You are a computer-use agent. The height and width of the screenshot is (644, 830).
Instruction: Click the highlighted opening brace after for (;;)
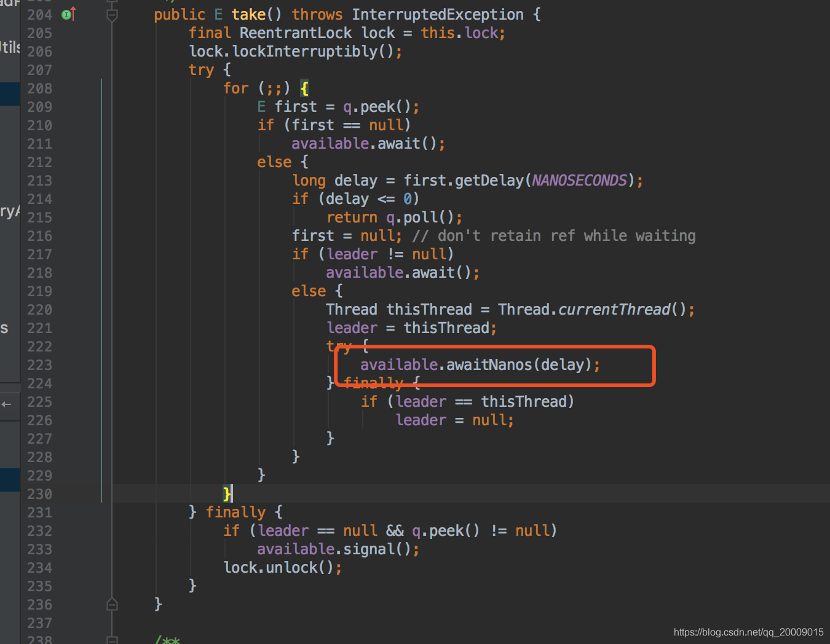[304, 88]
